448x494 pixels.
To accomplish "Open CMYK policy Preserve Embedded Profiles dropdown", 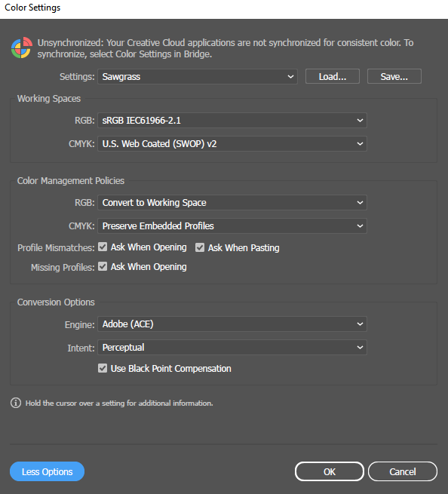I will pos(232,226).
